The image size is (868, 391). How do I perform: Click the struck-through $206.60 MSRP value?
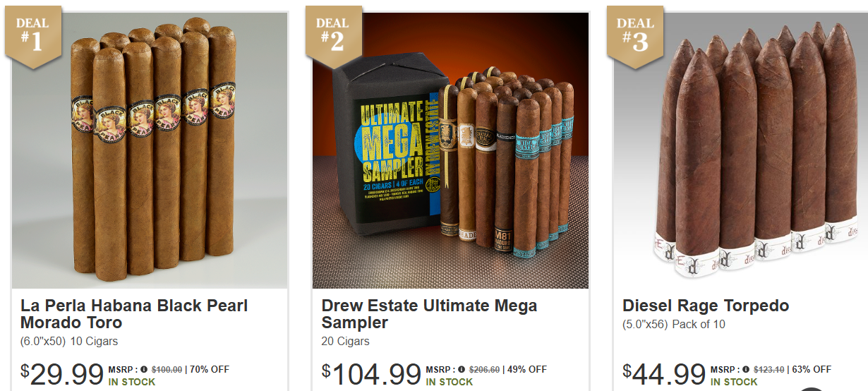click(484, 369)
